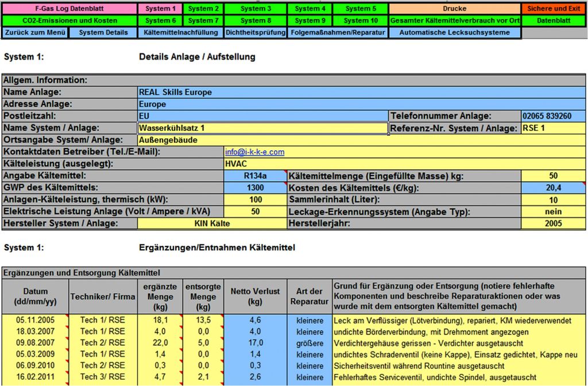
Task: Click the 'größere' repair type cell
Action: [311, 343]
